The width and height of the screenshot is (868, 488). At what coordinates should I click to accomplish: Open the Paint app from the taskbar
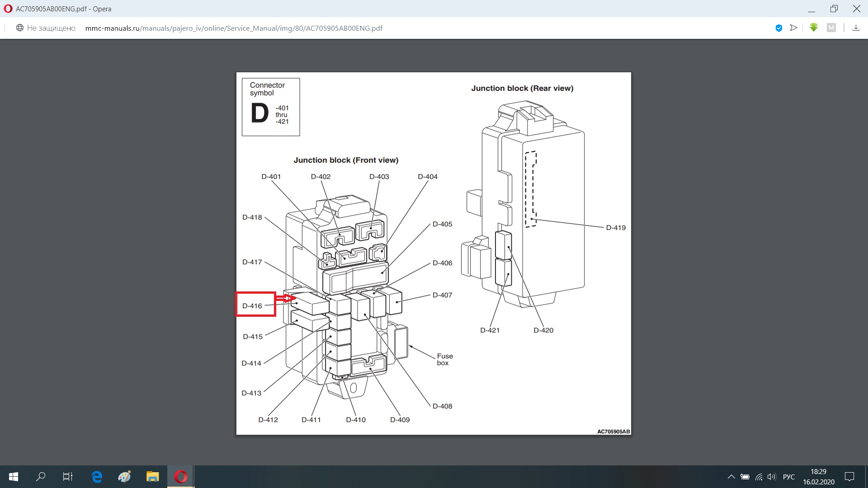point(124,477)
